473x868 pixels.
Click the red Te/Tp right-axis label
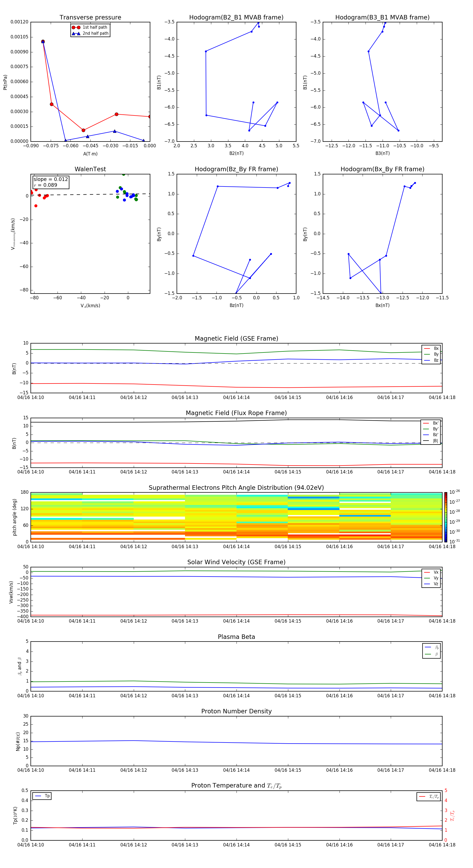click(x=453, y=815)
